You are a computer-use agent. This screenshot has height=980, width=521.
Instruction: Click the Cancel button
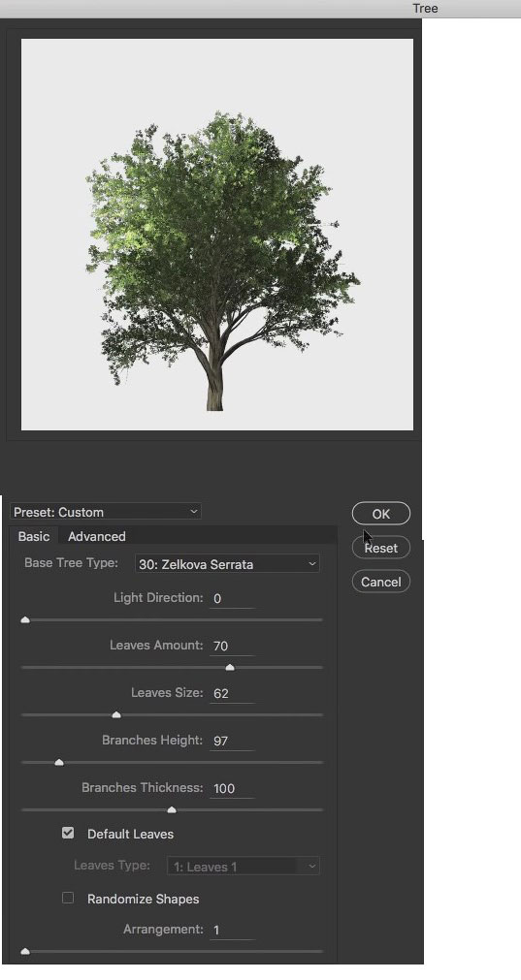(x=381, y=582)
